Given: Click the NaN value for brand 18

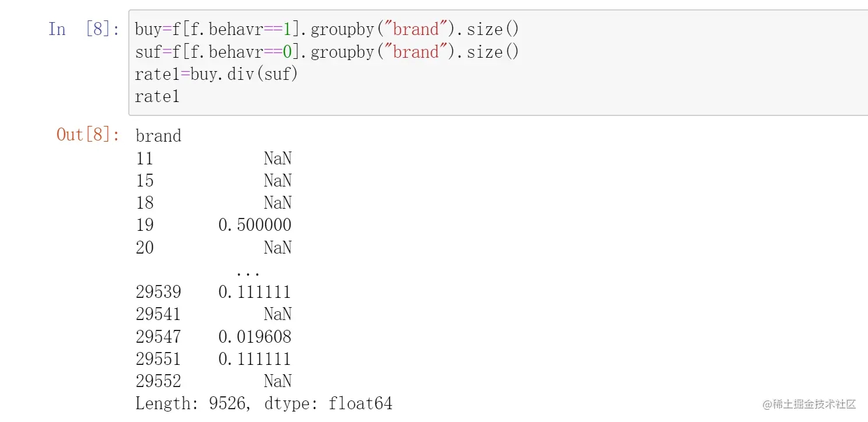Looking at the screenshot, I should tap(277, 203).
